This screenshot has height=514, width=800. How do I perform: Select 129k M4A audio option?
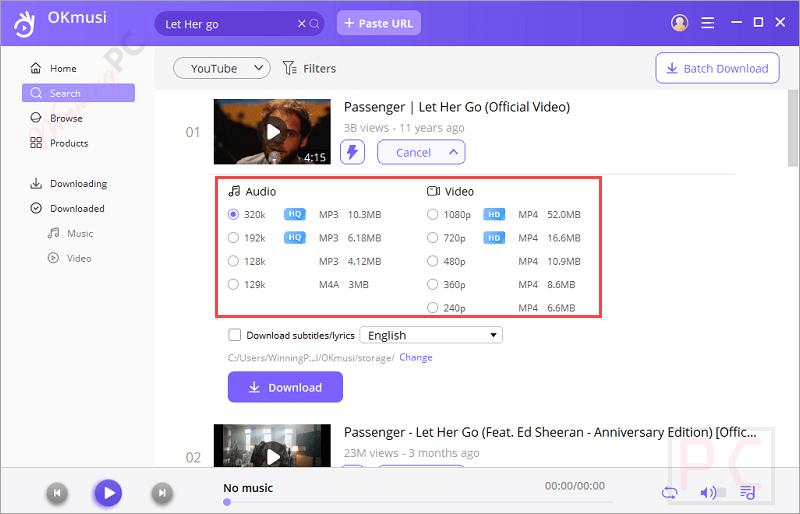click(x=233, y=284)
